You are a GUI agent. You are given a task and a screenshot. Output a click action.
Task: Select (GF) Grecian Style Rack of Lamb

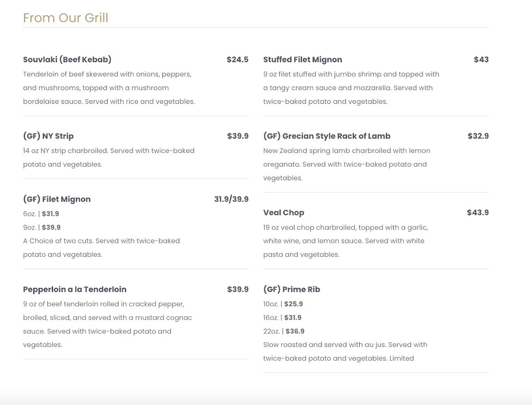[x=327, y=136]
